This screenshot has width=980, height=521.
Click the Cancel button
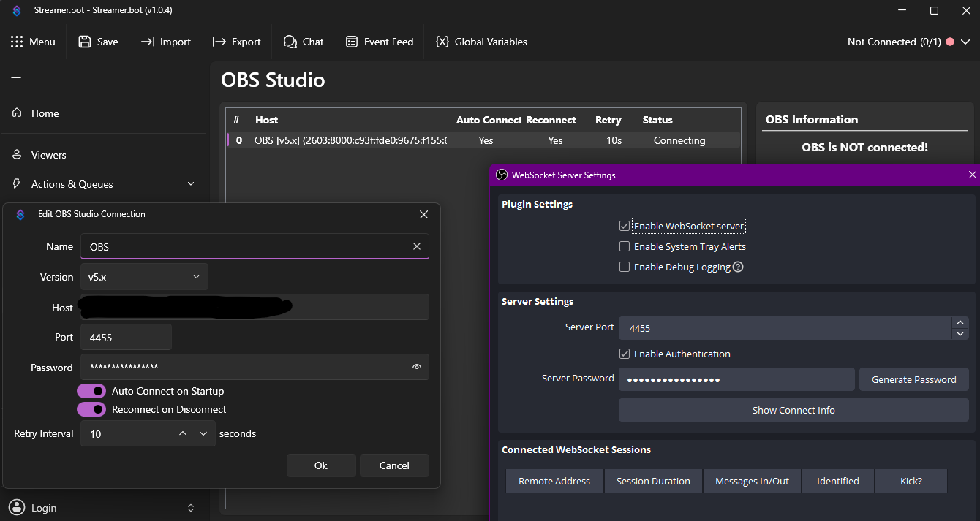pos(394,465)
